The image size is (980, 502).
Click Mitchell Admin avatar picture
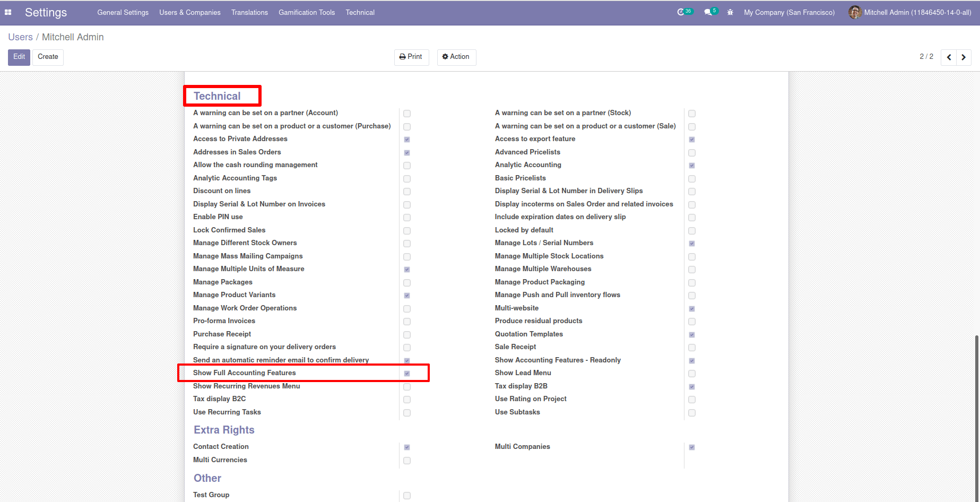[x=855, y=12]
